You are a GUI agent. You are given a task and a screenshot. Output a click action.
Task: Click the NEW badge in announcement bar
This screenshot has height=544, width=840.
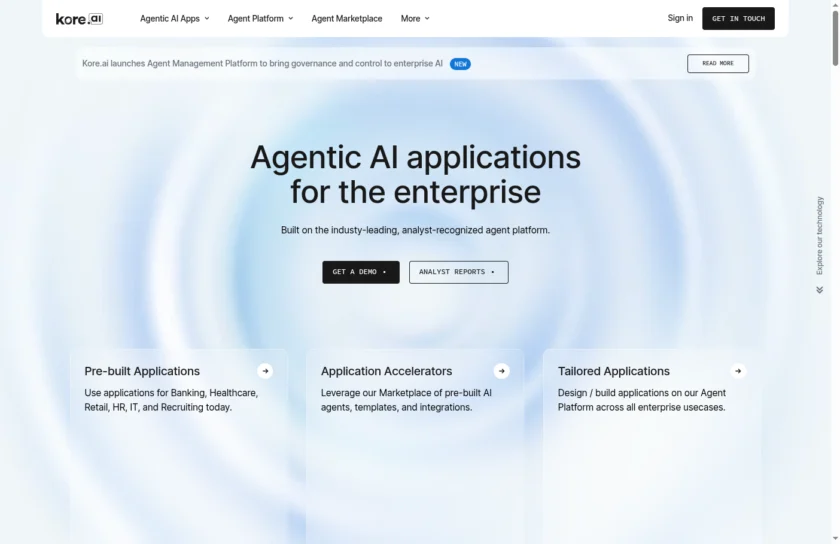click(460, 64)
